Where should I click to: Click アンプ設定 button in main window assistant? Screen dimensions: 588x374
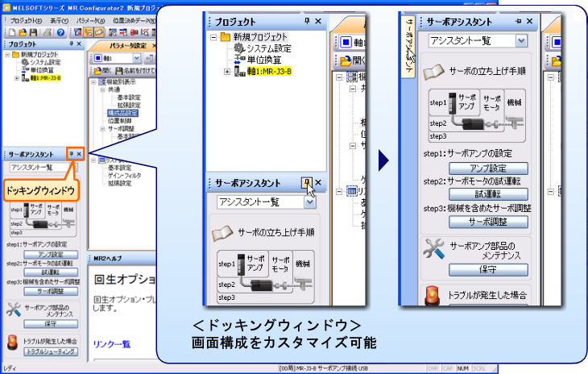pyautogui.click(x=51, y=255)
